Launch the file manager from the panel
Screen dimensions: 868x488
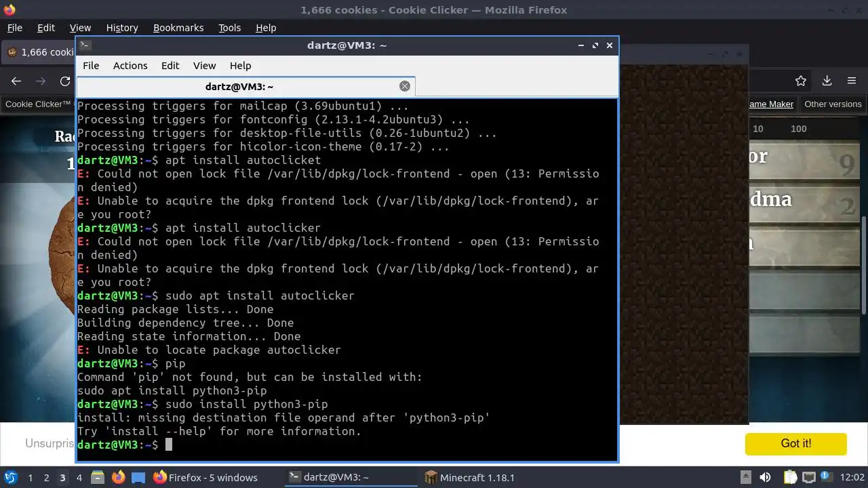[98, 477]
